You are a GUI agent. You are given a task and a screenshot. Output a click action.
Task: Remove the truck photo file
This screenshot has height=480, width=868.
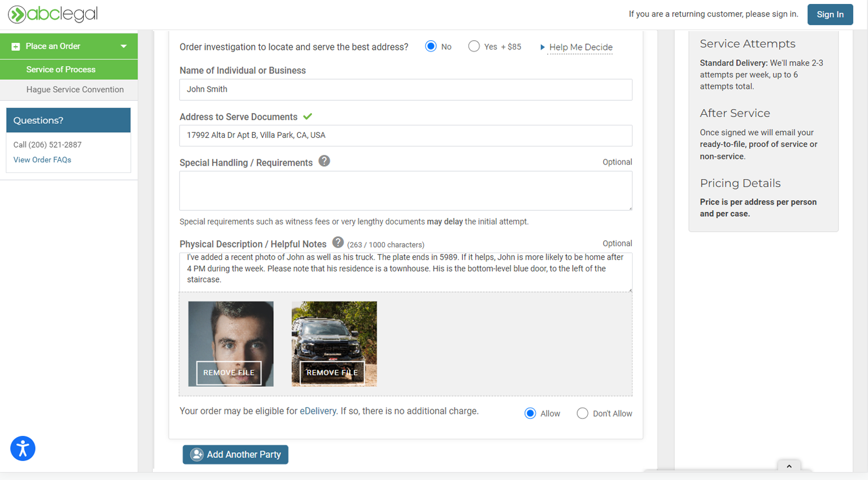coord(332,373)
